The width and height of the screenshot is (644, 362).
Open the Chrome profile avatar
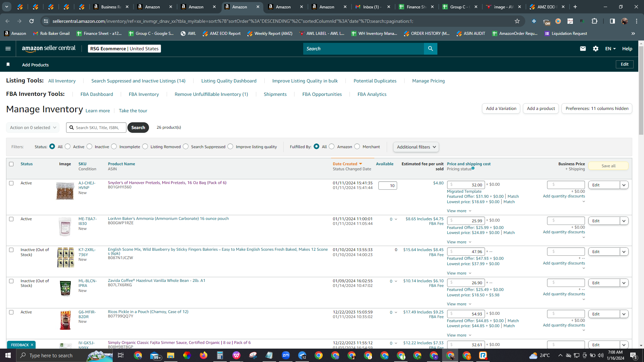coord(625,21)
